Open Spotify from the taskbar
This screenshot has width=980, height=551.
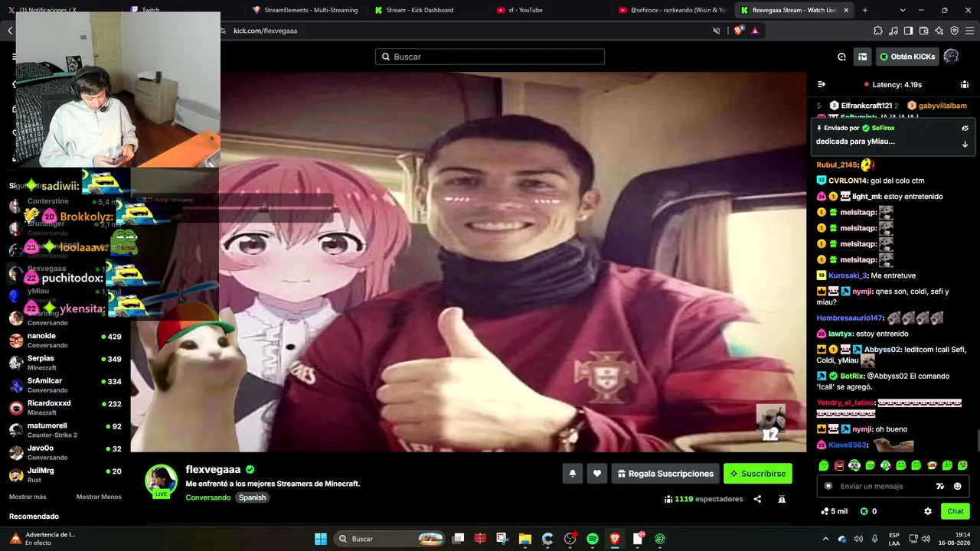(593, 539)
